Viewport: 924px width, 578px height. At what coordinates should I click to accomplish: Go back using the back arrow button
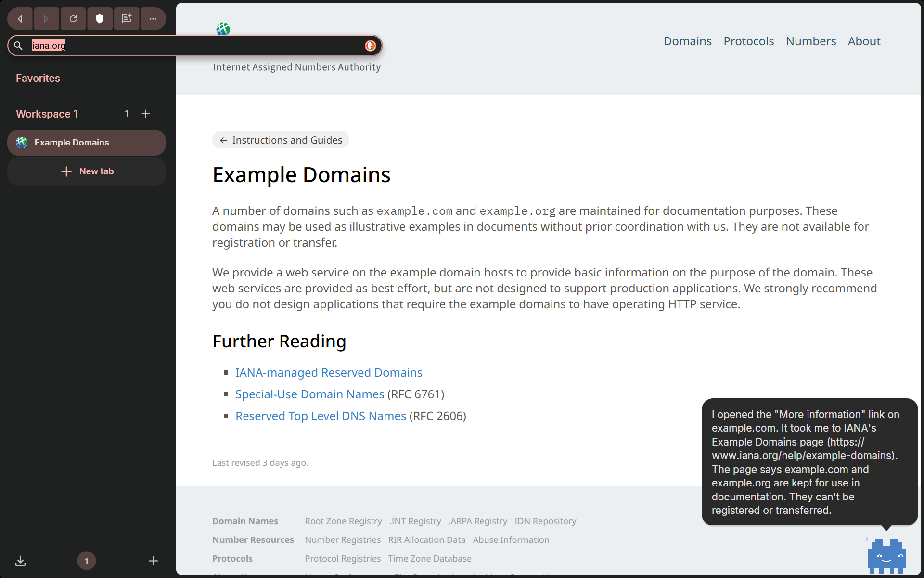click(20, 19)
